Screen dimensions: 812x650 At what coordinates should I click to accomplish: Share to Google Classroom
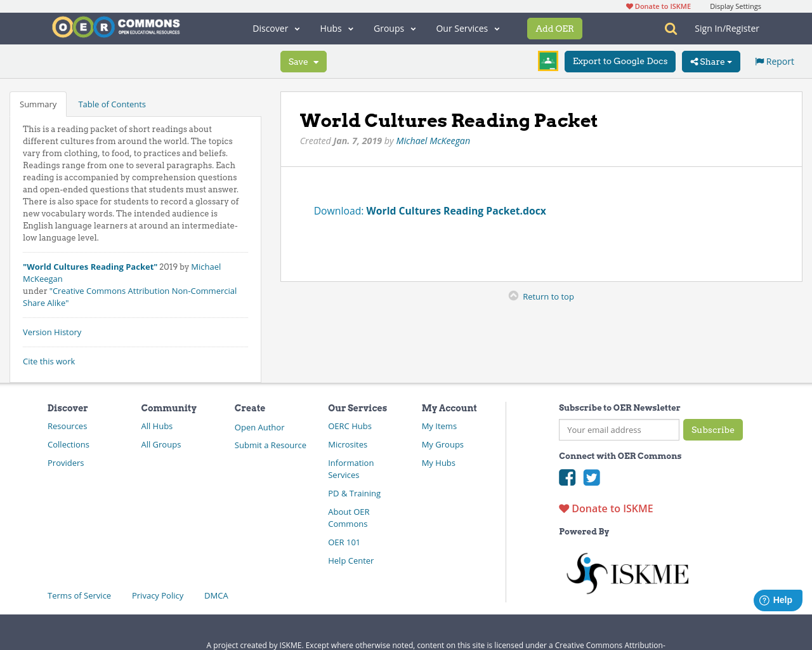point(547,61)
